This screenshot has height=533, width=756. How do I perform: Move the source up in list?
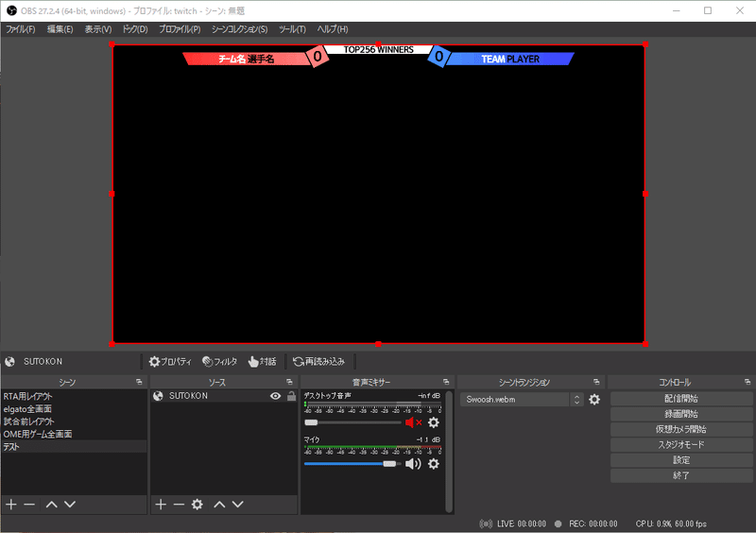[x=219, y=504]
